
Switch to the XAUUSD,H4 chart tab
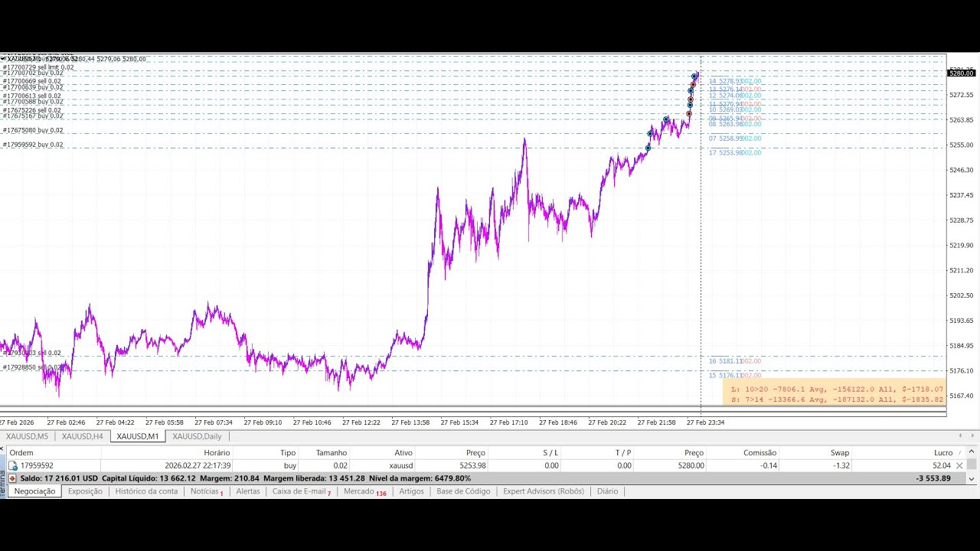[83, 436]
